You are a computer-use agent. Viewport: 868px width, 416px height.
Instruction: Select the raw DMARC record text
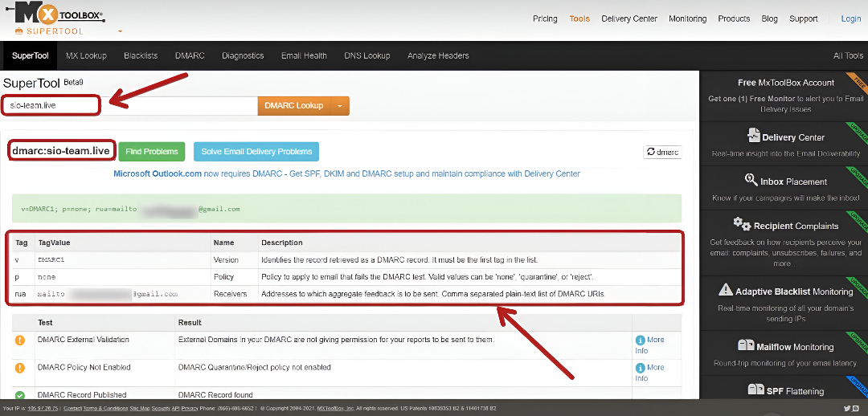[130, 209]
